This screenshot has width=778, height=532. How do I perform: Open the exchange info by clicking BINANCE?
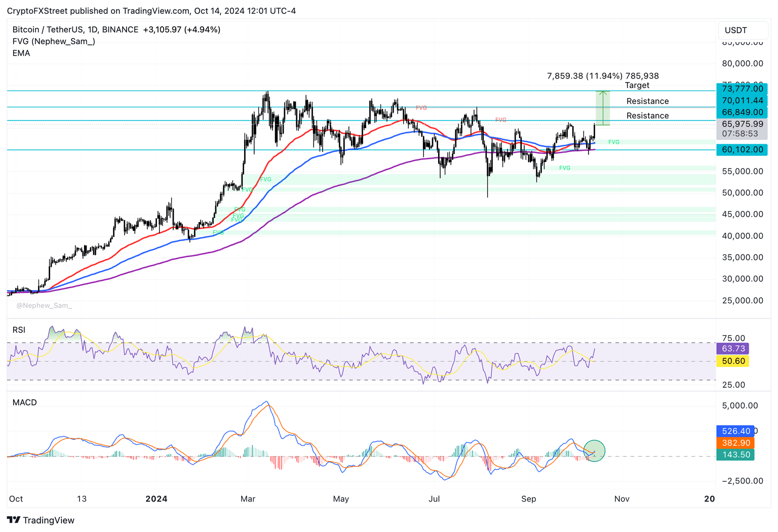[x=120, y=29]
